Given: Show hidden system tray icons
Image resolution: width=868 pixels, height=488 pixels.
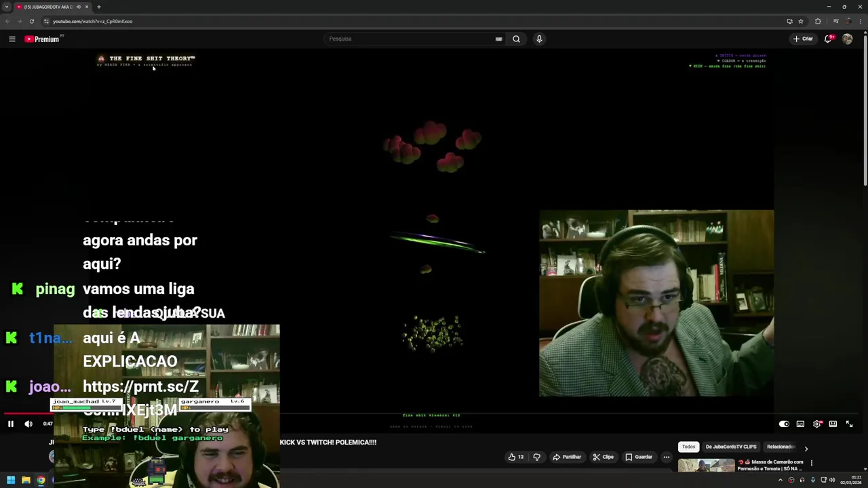Looking at the screenshot, I should [780, 481].
